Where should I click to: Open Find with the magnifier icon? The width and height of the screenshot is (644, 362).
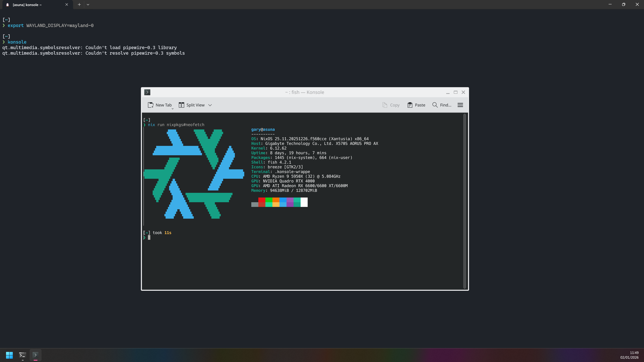[435, 105]
